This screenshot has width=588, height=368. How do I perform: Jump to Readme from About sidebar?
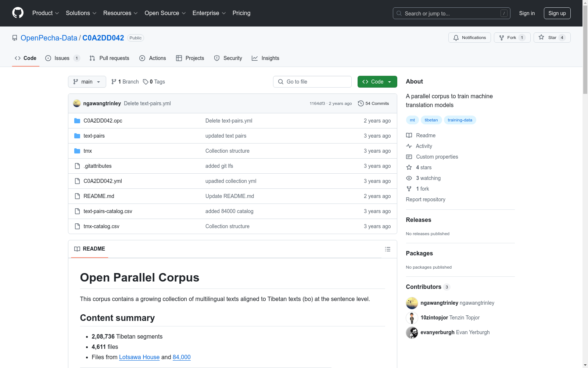pyautogui.click(x=421, y=135)
